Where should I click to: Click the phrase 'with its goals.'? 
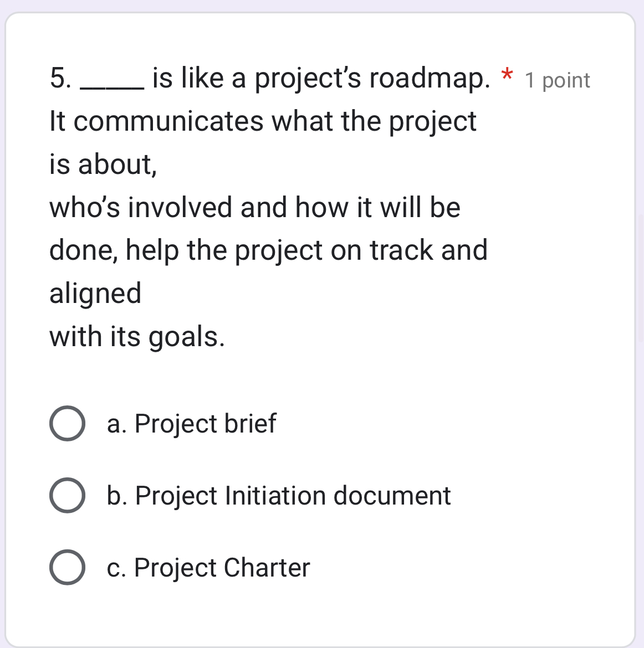pos(136,336)
